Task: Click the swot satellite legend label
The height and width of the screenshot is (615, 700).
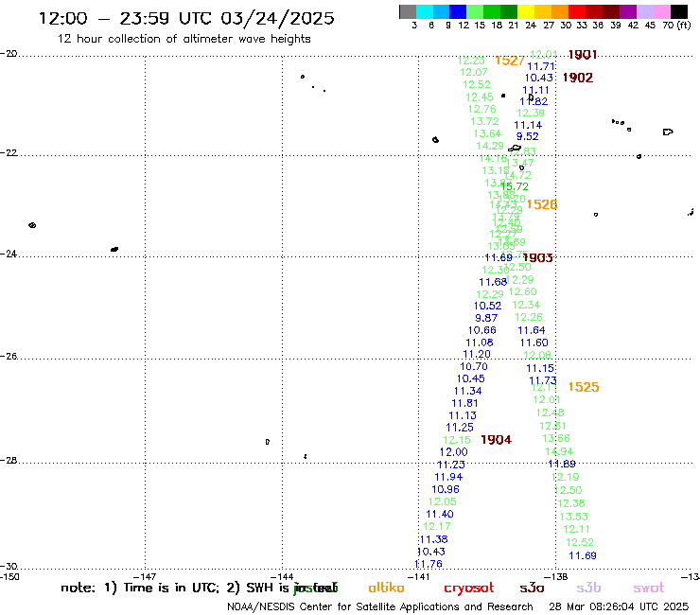Action: [649, 588]
